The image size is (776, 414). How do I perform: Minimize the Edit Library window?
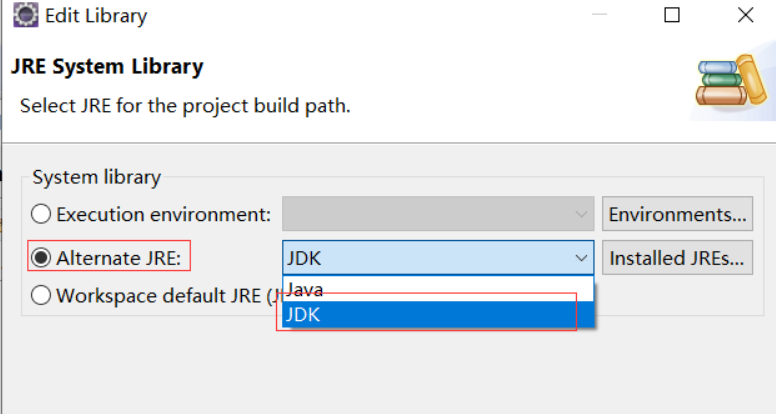[x=599, y=15]
